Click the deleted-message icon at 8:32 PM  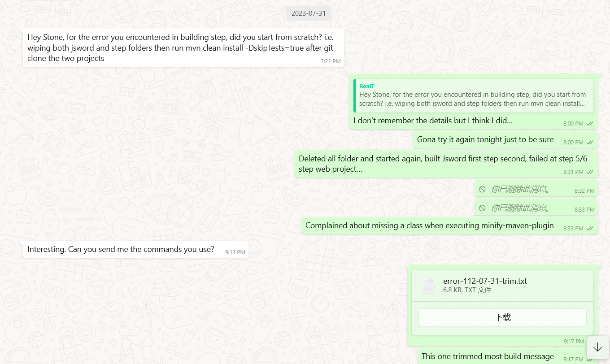coord(482,189)
